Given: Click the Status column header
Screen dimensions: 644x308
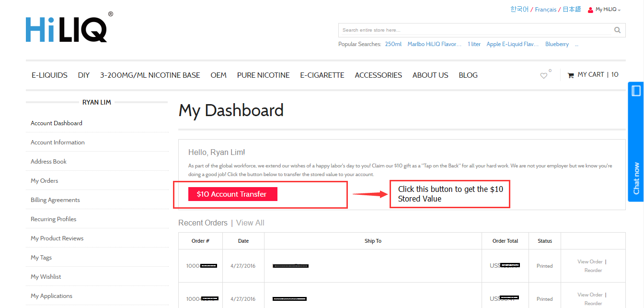Looking at the screenshot, I should pos(545,241).
